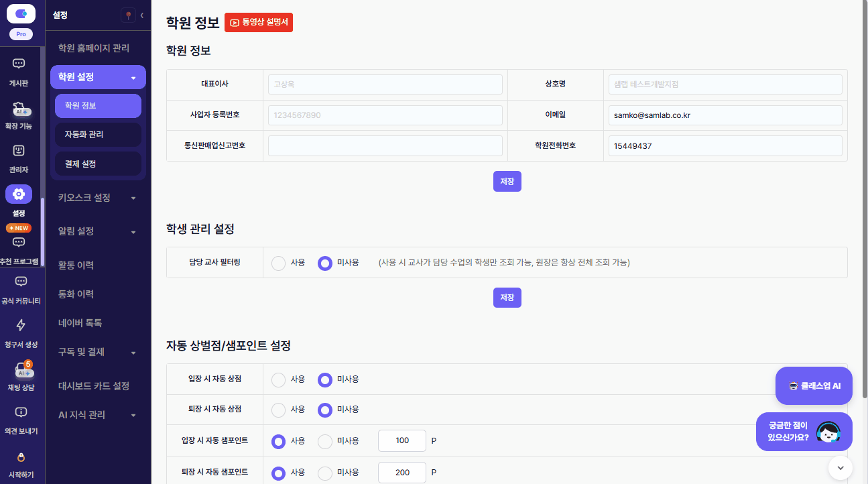Click the 학원전화번호 field showing 15449437

[x=725, y=145]
